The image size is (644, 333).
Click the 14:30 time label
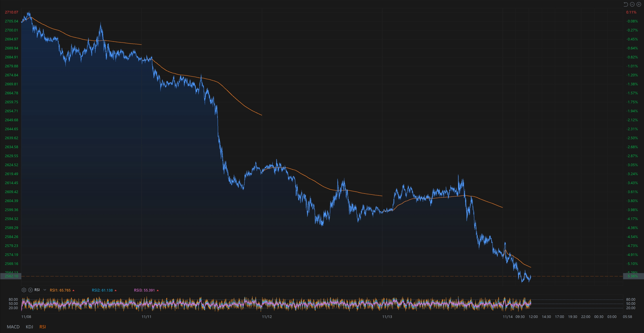click(x=546, y=317)
